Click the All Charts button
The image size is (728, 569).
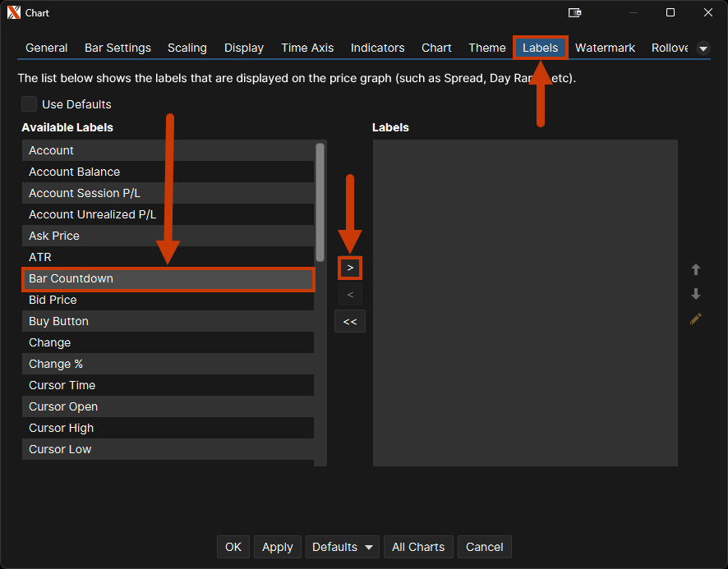click(418, 547)
